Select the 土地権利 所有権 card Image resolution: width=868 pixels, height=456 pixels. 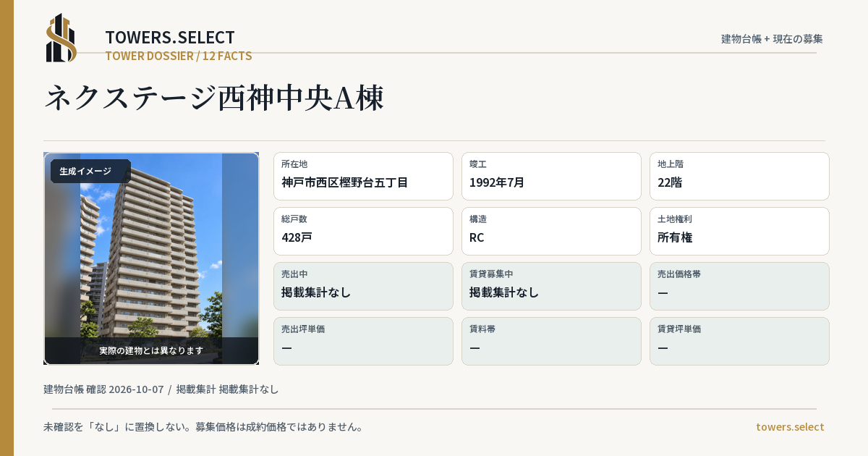[x=739, y=231]
